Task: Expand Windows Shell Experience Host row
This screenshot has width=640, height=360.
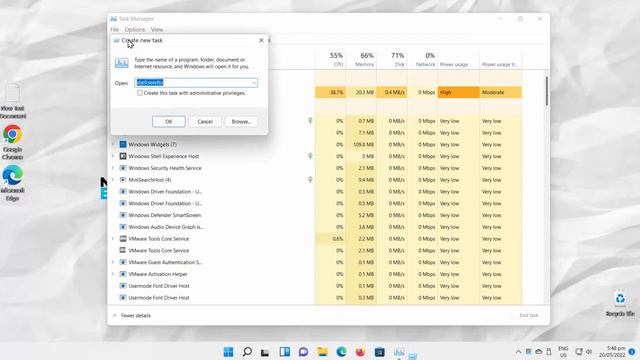Action: pyautogui.click(x=113, y=156)
